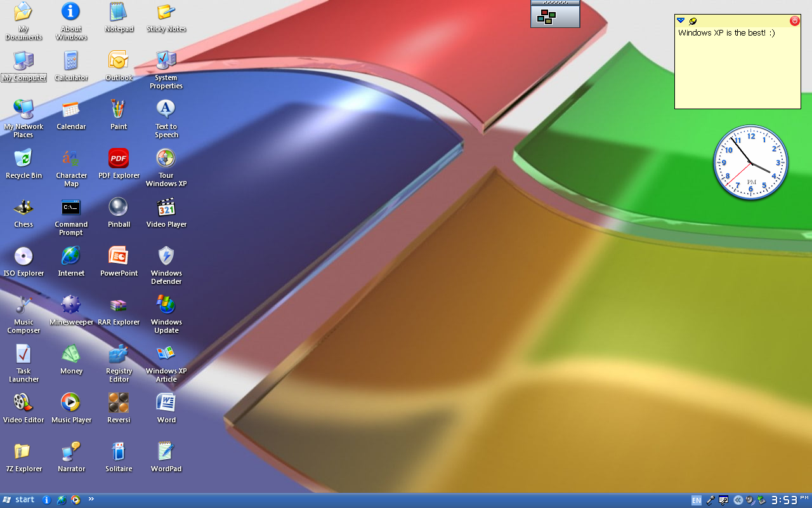Open the Music Player desktop icon
Image resolution: width=812 pixels, height=508 pixels.
point(71,408)
